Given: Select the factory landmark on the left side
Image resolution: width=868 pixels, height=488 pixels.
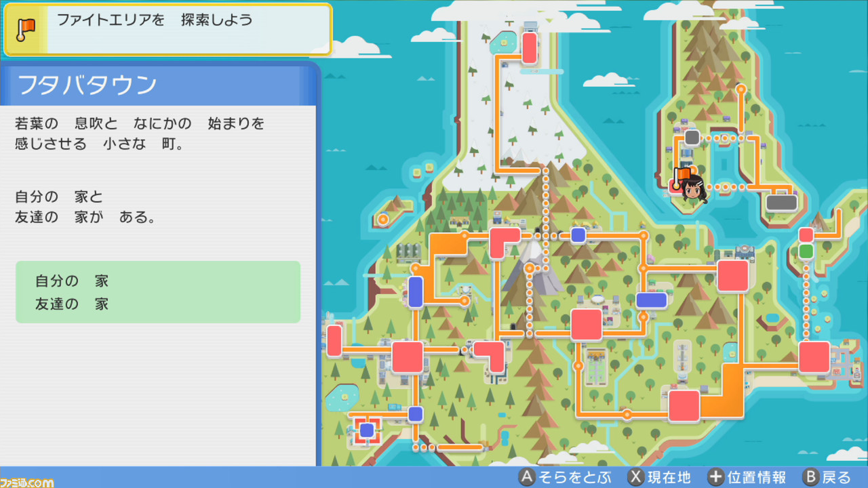Looking at the screenshot, I should click(408, 252).
